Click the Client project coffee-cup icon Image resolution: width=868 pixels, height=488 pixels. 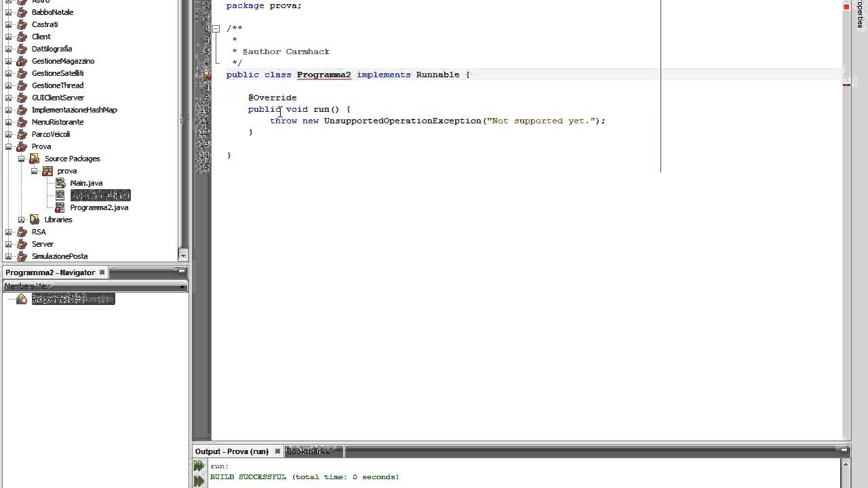click(22, 37)
